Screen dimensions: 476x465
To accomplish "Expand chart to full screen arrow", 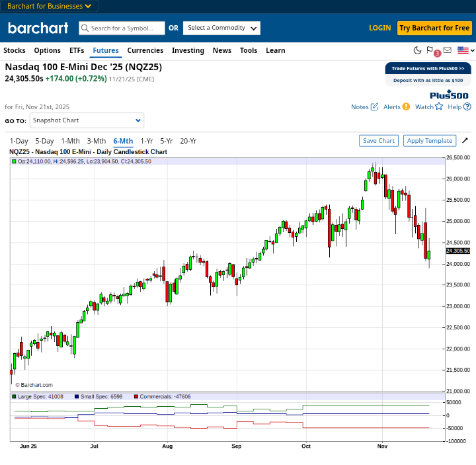I will [465, 140].
